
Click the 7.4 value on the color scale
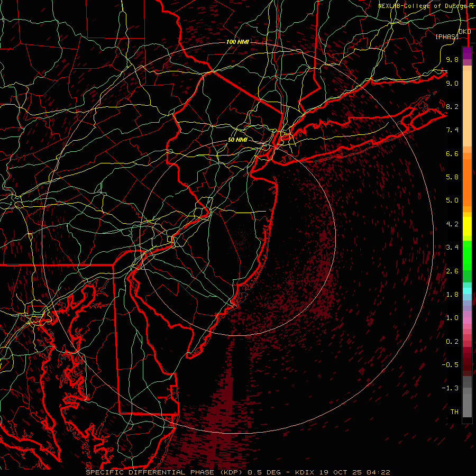coord(452,130)
